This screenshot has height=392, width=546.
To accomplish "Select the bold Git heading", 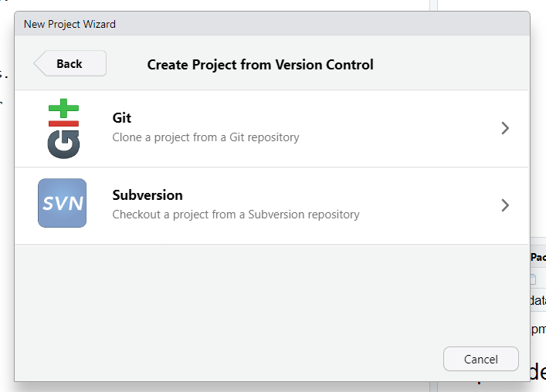I will (x=122, y=118).
